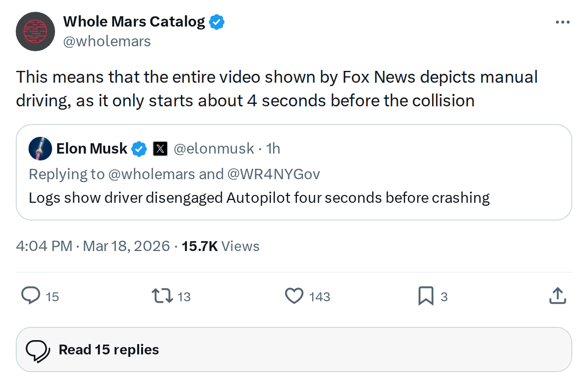Viewport: 588px width, 380px height.
Task: Open the reply composer via the comment icon
Action: tap(30, 296)
